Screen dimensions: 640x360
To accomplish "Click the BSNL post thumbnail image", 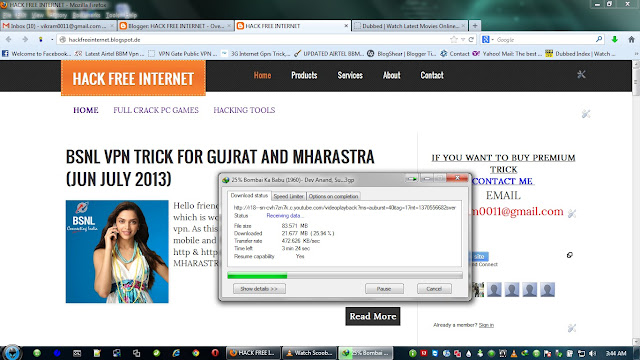I will 117,251.
